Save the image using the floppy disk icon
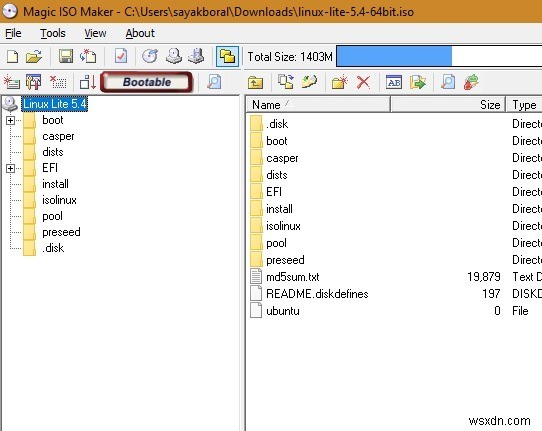542x431 pixels. tap(66, 56)
